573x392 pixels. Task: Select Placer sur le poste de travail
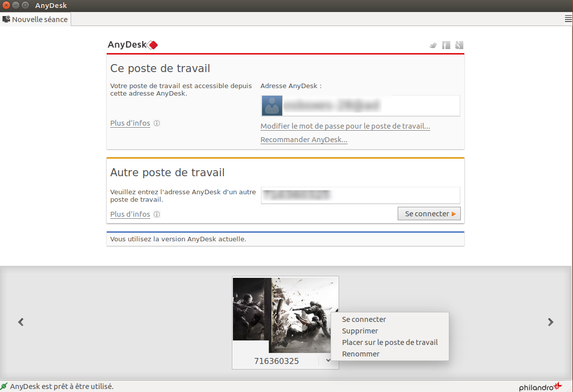click(390, 342)
